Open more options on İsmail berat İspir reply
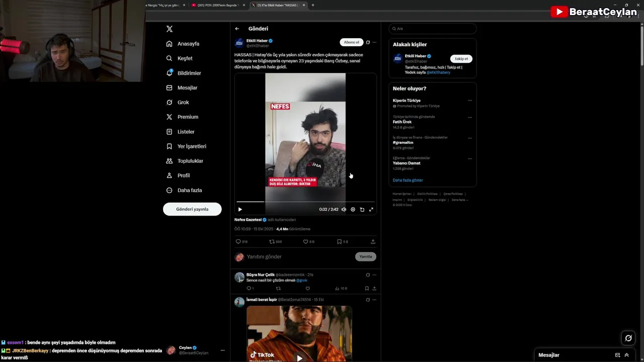This screenshot has width=644, height=362. click(374, 300)
